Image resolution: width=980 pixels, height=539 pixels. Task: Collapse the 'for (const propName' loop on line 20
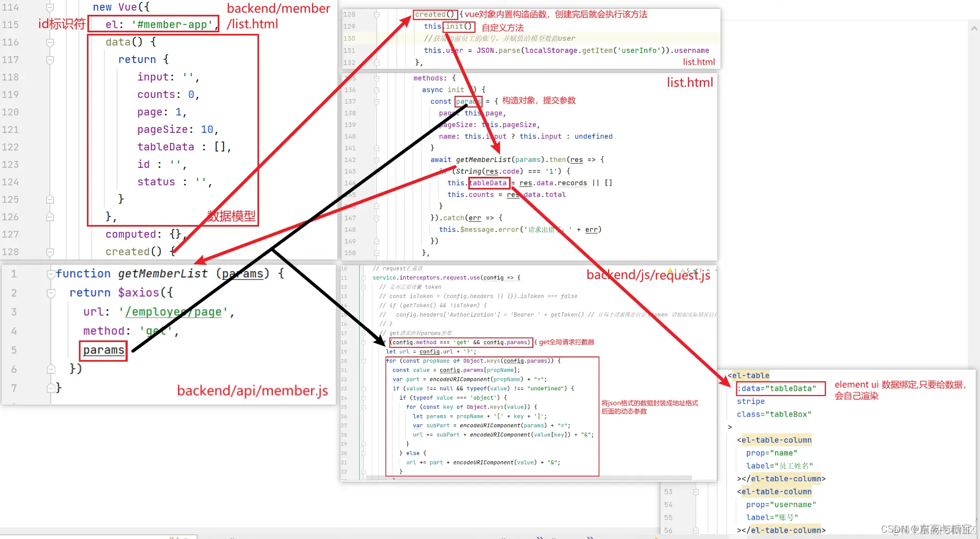click(364, 361)
